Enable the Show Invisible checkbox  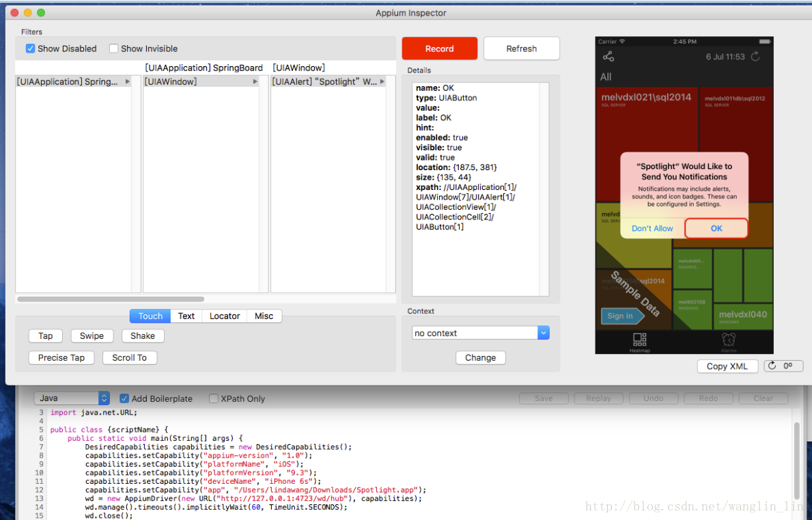coord(114,49)
